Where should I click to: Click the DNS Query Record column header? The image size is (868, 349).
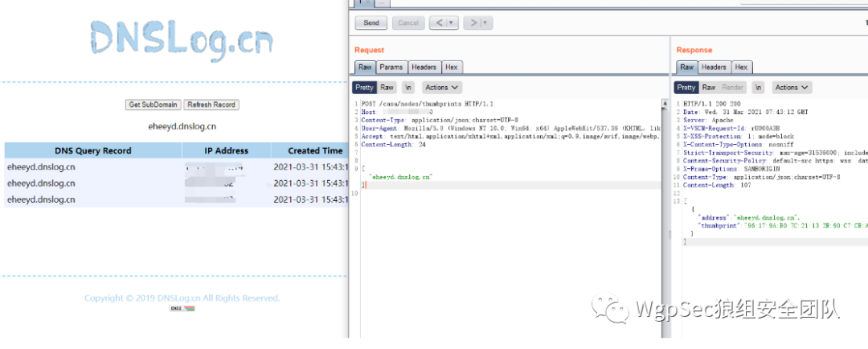pyautogui.click(x=93, y=150)
